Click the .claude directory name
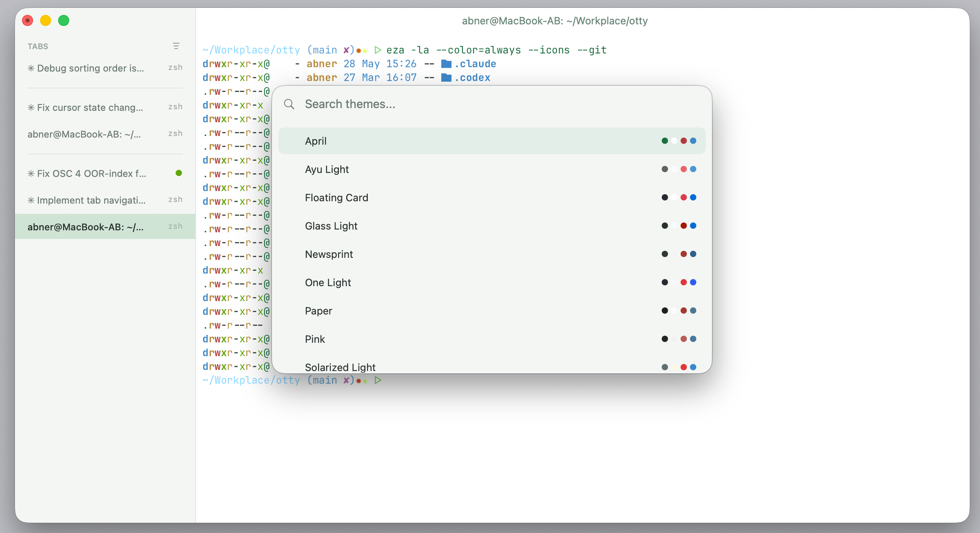The height and width of the screenshot is (533, 980). tap(475, 64)
